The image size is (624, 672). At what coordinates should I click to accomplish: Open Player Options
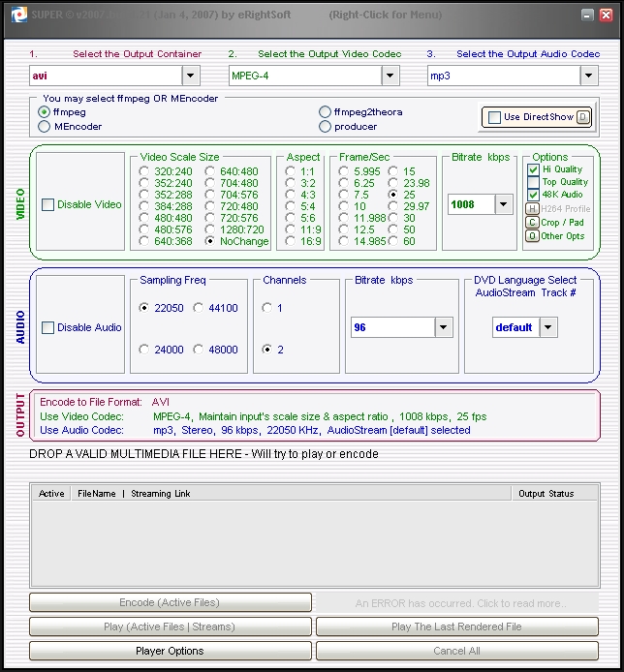tap(171, 651)
